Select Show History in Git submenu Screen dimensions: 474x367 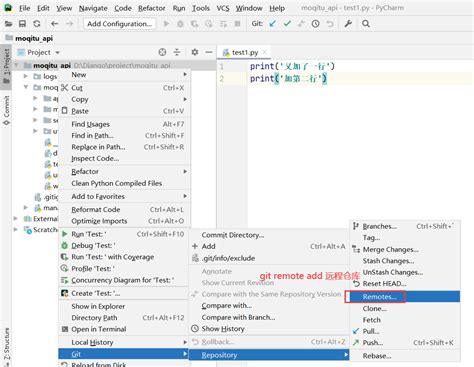(269, 329)
